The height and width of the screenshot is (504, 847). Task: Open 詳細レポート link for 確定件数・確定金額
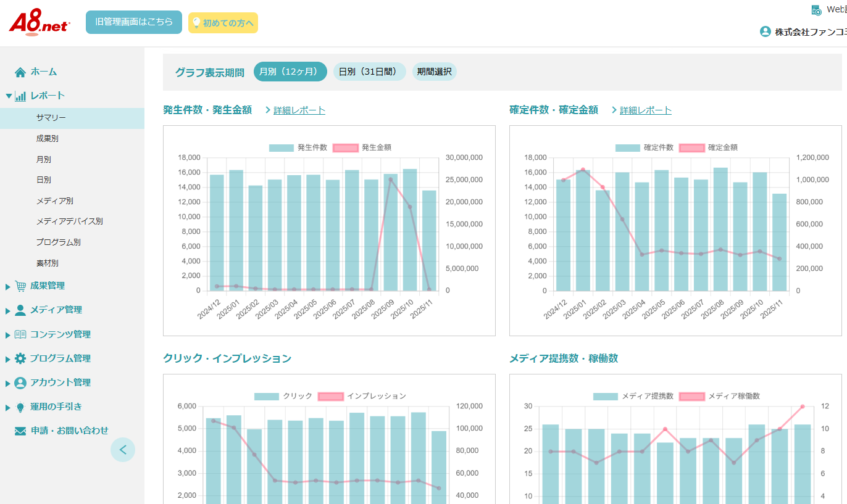(x=645, y=110)
